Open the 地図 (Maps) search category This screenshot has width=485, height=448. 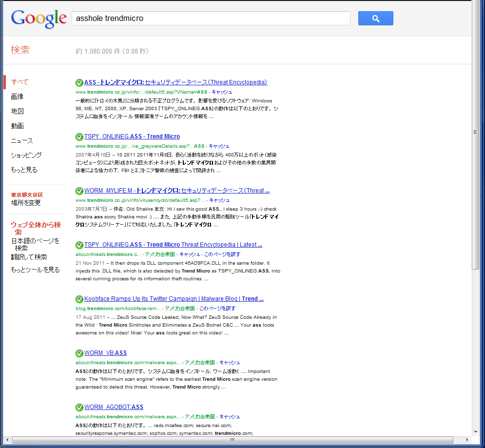18,111
